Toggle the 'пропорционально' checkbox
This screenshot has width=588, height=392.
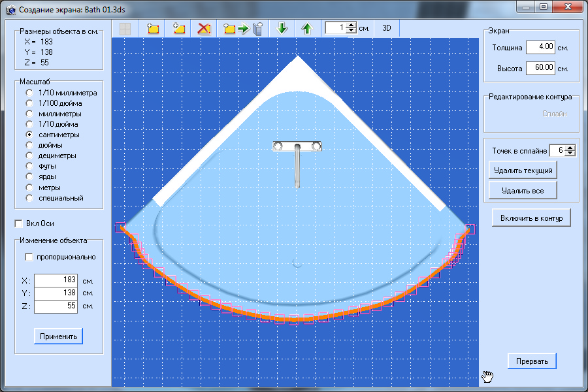point(29,257)
